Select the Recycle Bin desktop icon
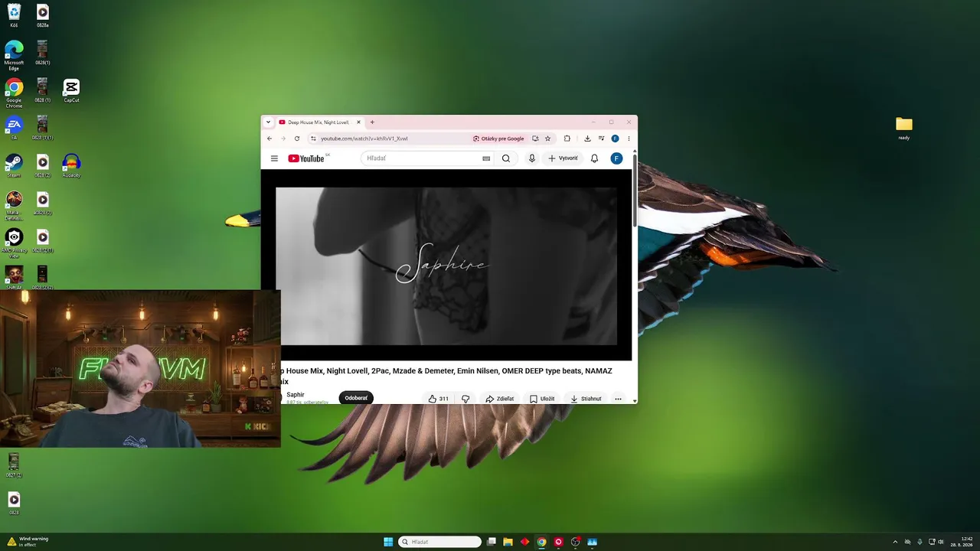This screenshot has height=551, width=980. tap(14, 15)
